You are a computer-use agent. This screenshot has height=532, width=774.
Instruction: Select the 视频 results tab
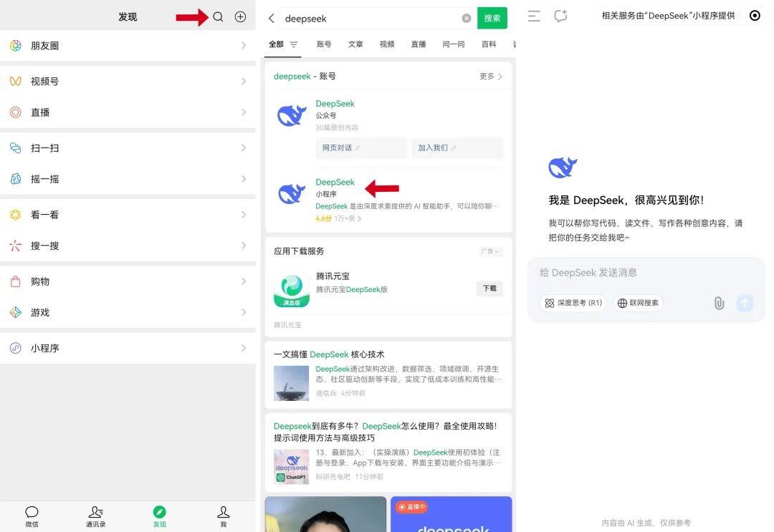coord(387,44)
